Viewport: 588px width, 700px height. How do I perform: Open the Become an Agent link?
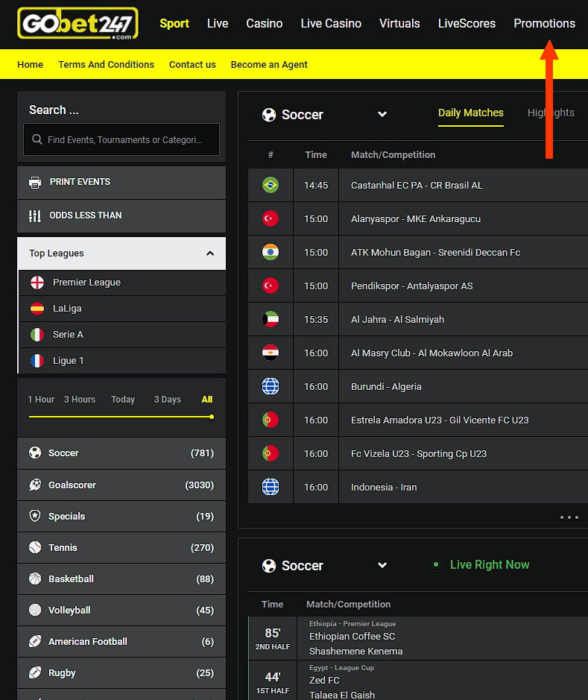[x=269, y=65]
